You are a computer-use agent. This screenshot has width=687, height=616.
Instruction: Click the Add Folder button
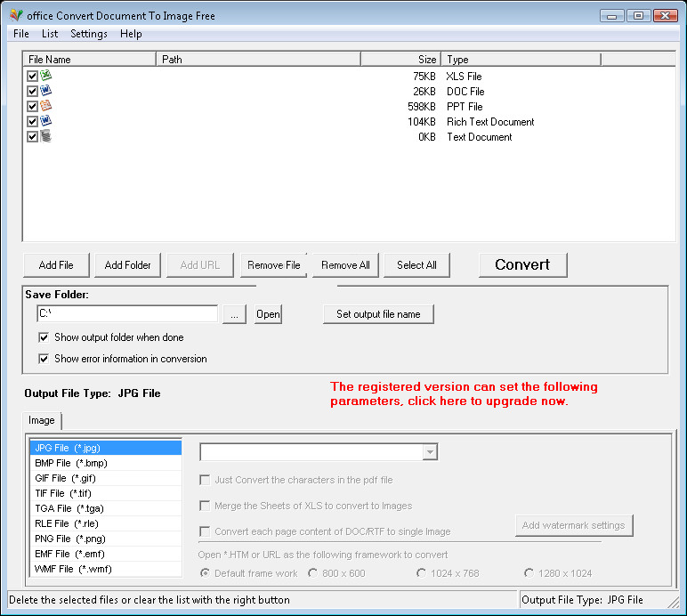tap(127, 265)
